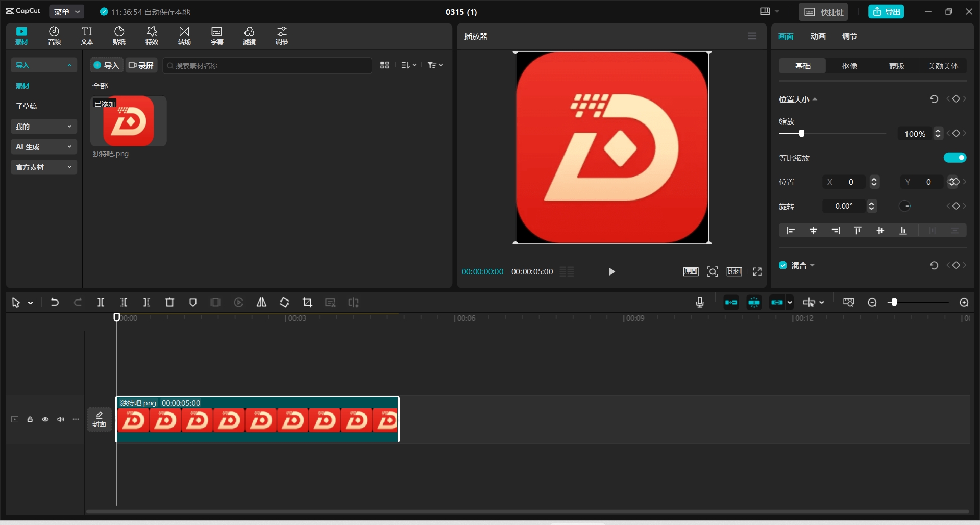Open the 特效 effects panel
Viewport: 980px width, 525px height.
tap(152, 36)
